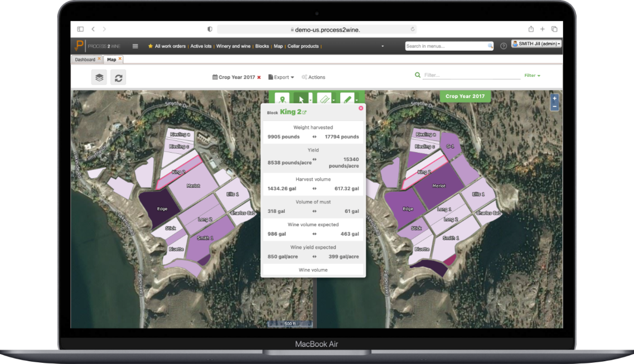The height and width of the screenshot is (364, 634).
Task: Click the calendar icon beside Crop Year 2017
Action: pos(216,76)
